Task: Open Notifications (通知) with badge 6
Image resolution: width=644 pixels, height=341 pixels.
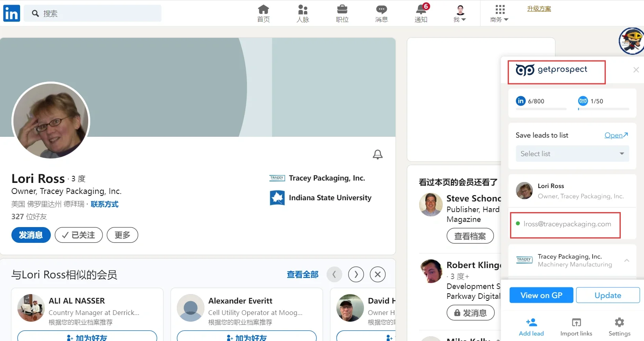Action: pyautogui.click(x=421, y=13)
